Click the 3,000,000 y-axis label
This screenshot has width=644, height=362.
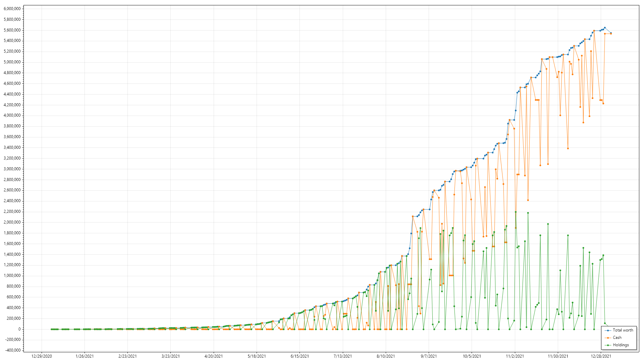coord(12,169)
